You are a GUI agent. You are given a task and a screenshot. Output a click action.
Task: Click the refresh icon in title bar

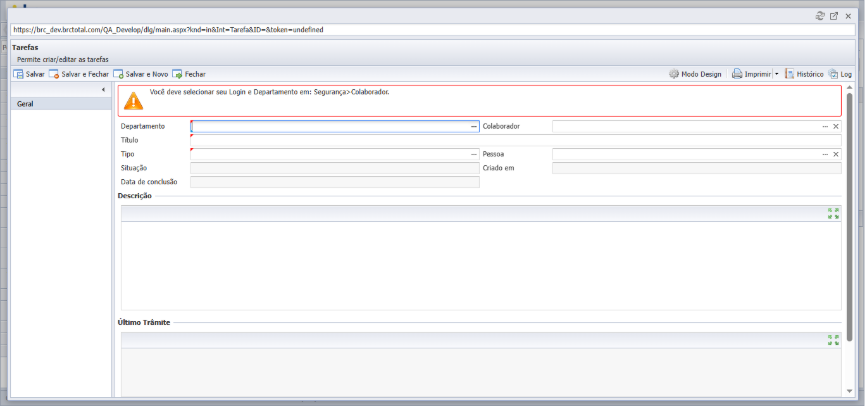820,17
